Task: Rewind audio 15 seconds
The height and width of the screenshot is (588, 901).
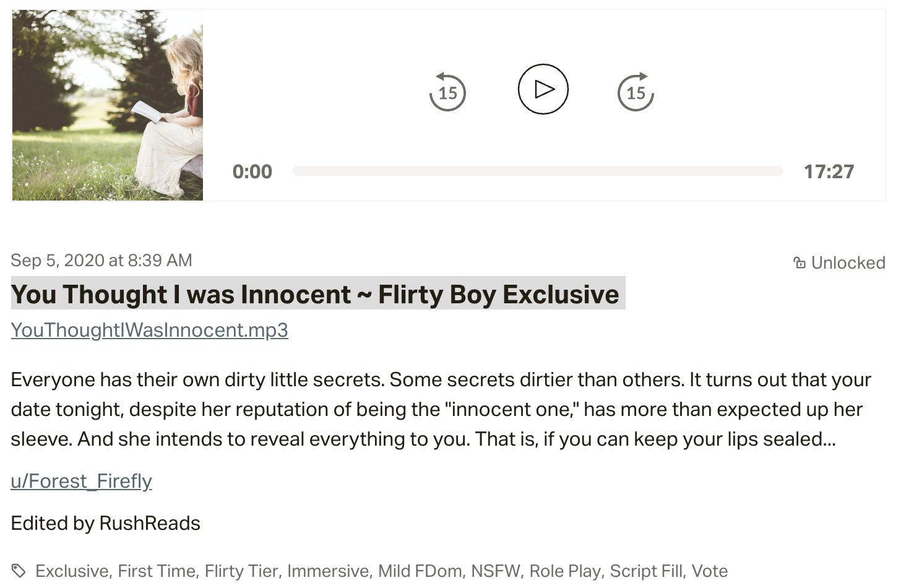Action: 447,92
